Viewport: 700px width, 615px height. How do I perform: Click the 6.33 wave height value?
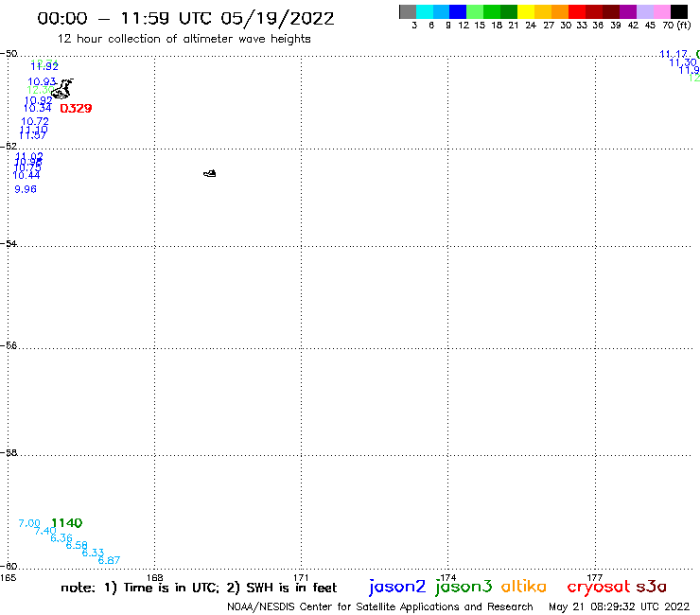[93, 553]
